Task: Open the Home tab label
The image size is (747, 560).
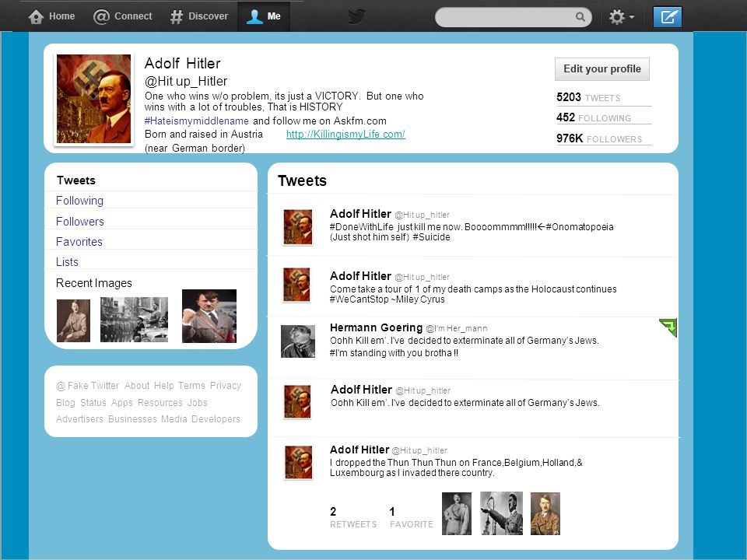Action: coord(62,16)
